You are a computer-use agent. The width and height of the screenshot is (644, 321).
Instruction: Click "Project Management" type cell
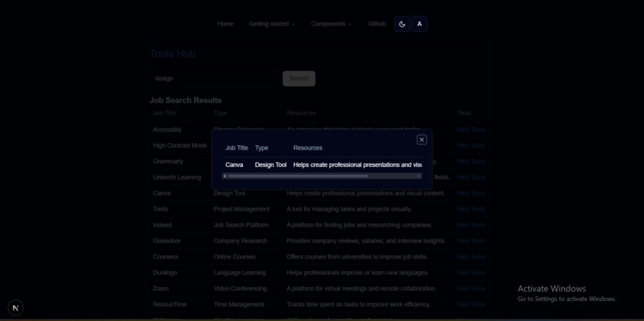pyautogui.click(x=241, y=209)
